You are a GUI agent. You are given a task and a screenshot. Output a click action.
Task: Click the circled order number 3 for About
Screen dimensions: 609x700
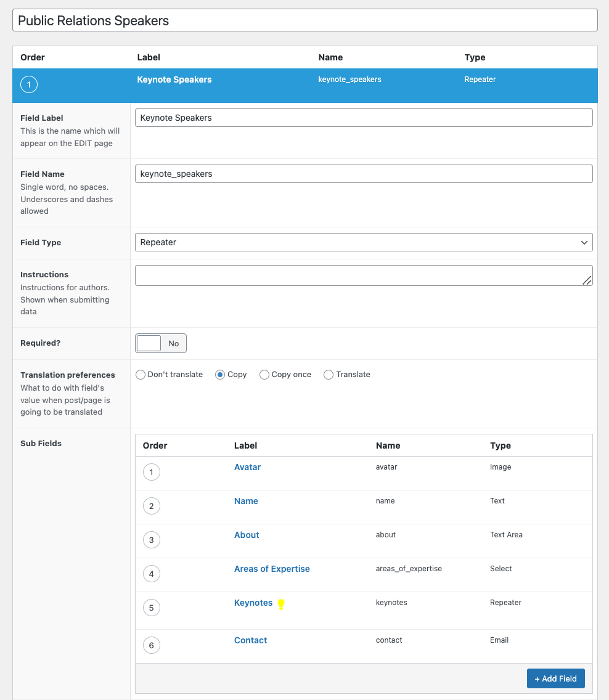[152, 540]
